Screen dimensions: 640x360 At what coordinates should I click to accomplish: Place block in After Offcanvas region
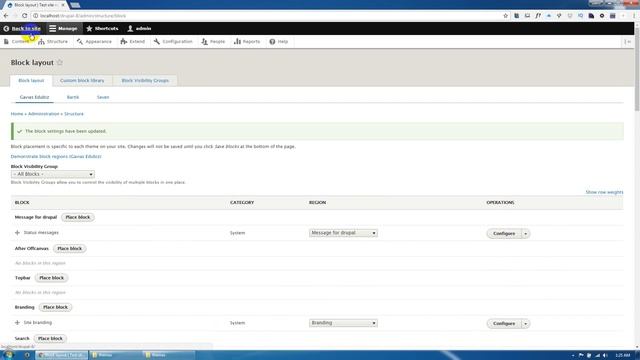[x=70, y=249]
